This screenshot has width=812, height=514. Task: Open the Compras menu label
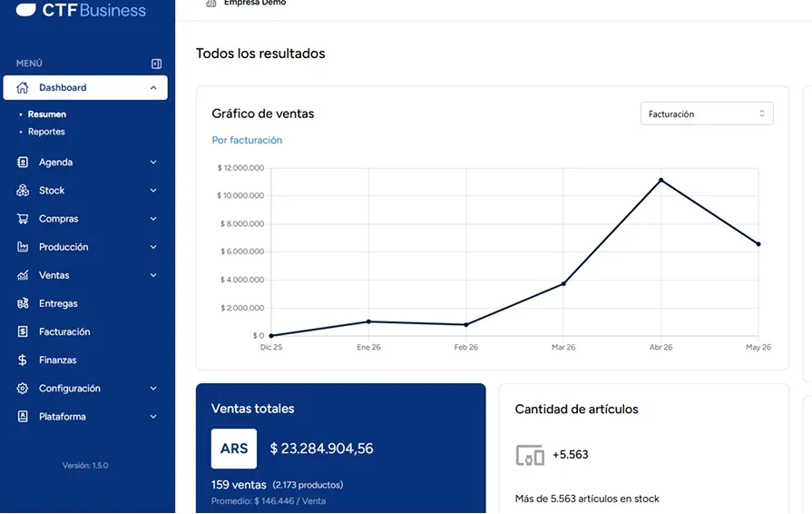(x=58, y=219)
